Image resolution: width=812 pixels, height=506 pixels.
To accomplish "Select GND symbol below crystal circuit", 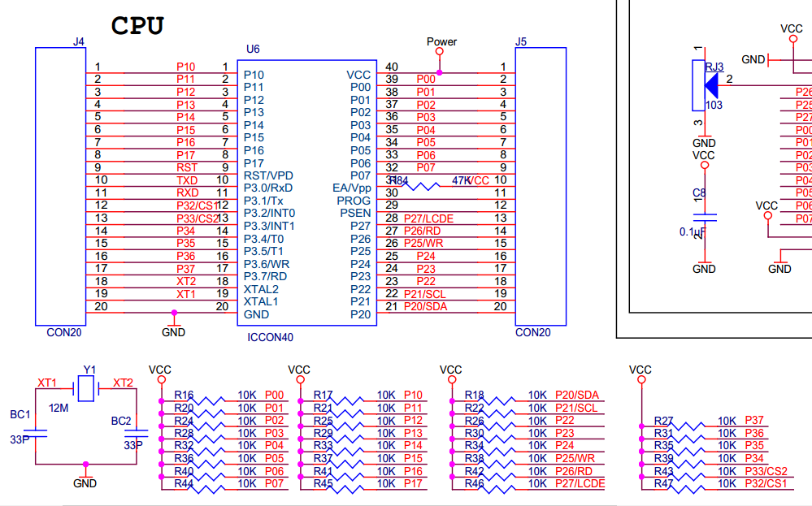I will [x=85, y=478].
